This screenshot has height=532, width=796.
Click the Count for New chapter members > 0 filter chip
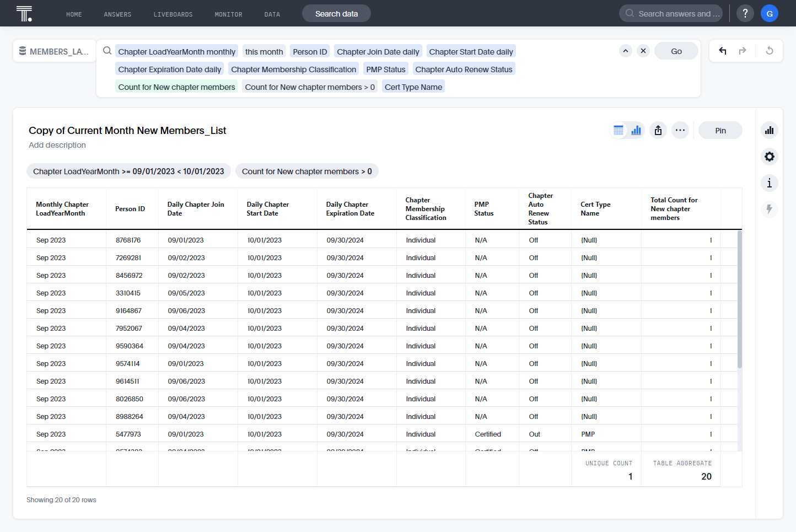307,171
